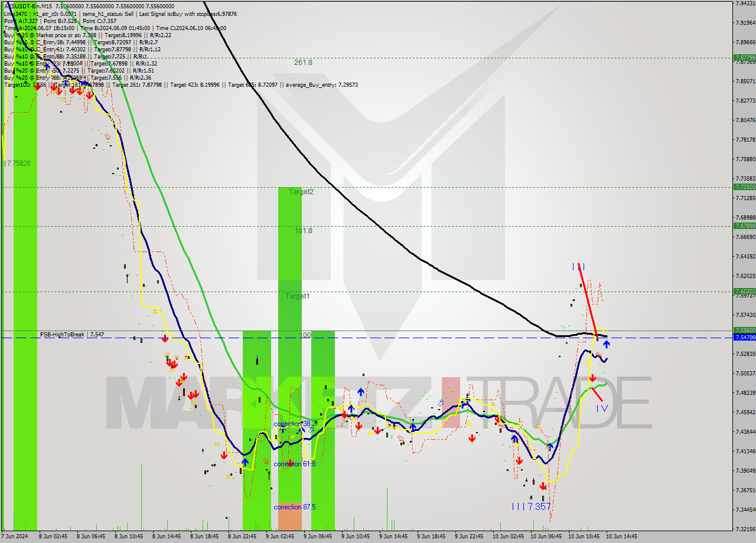
Task: Click the 7.75828 price label at left edge
Action: pyautogui.click(x=18, y=163)
